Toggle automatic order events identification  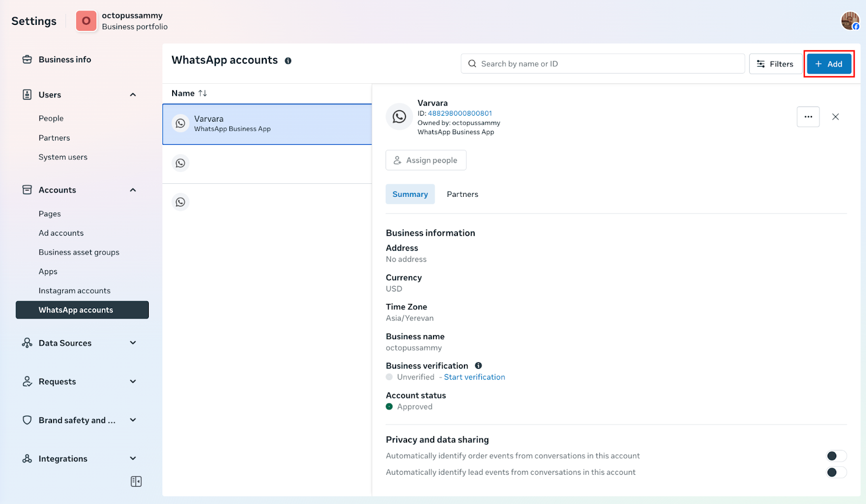836,456
